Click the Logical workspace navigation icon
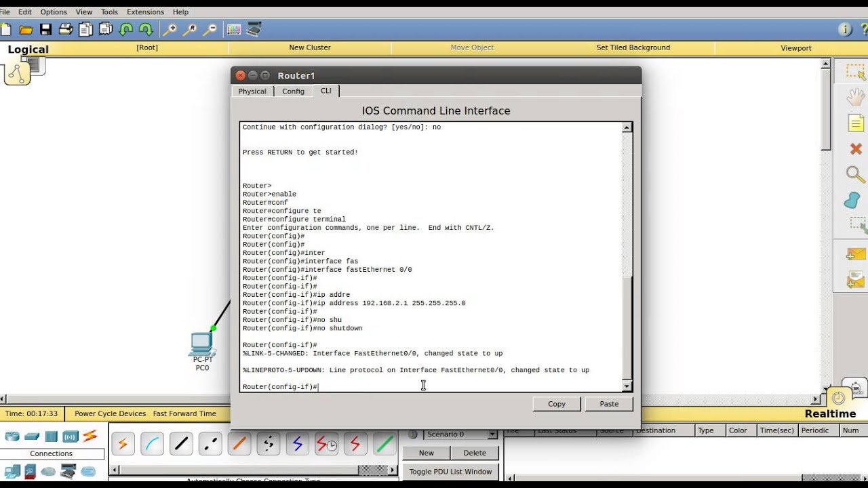 17,73
